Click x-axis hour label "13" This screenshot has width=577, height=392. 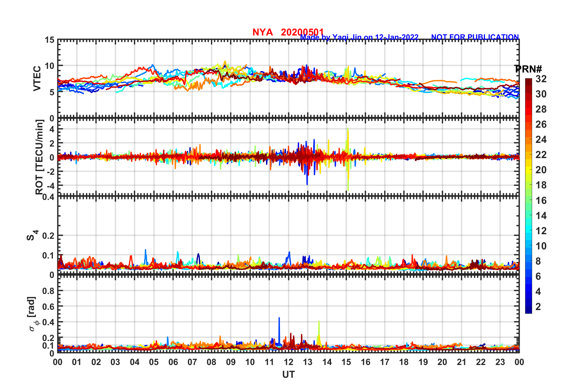[x=308, y=362]
